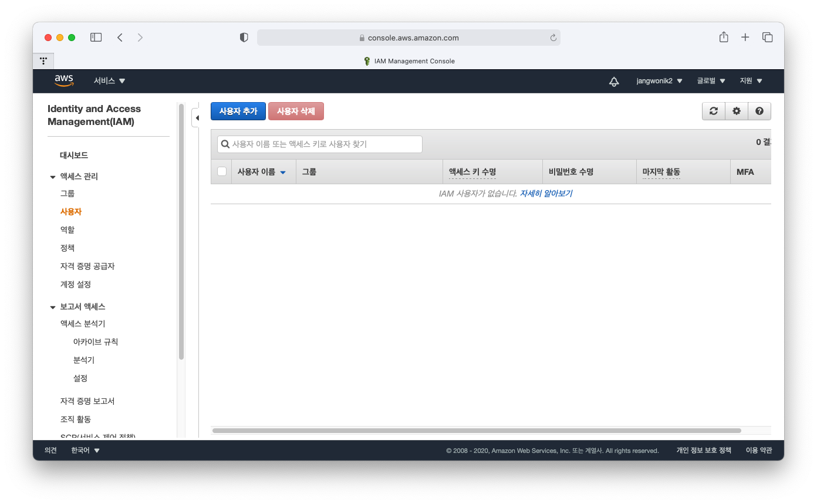
Task: Select 사용자 in the sidebar
Action: tap(71, 212)
